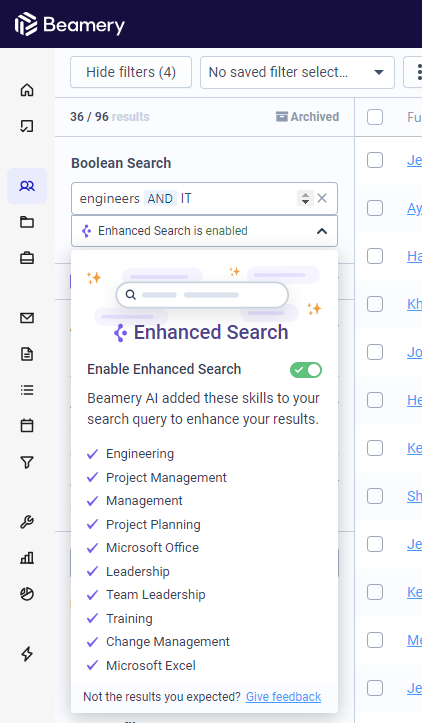Click Hide filters (4) button
The height and width of the screenshot is (723, 422).
131,72
